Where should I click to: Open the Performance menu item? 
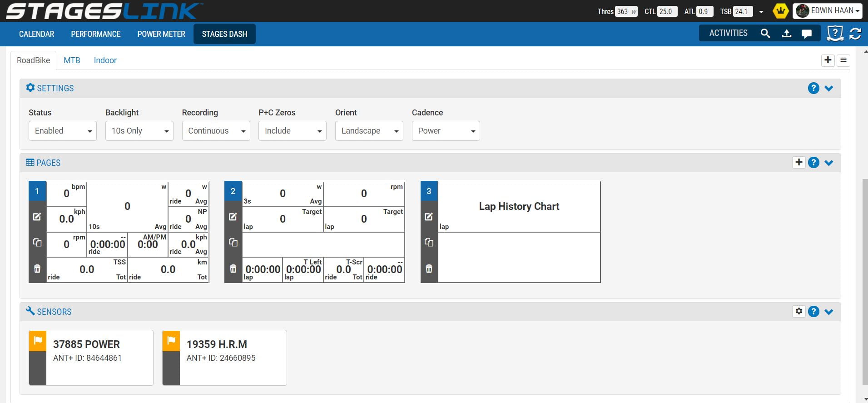95,34
